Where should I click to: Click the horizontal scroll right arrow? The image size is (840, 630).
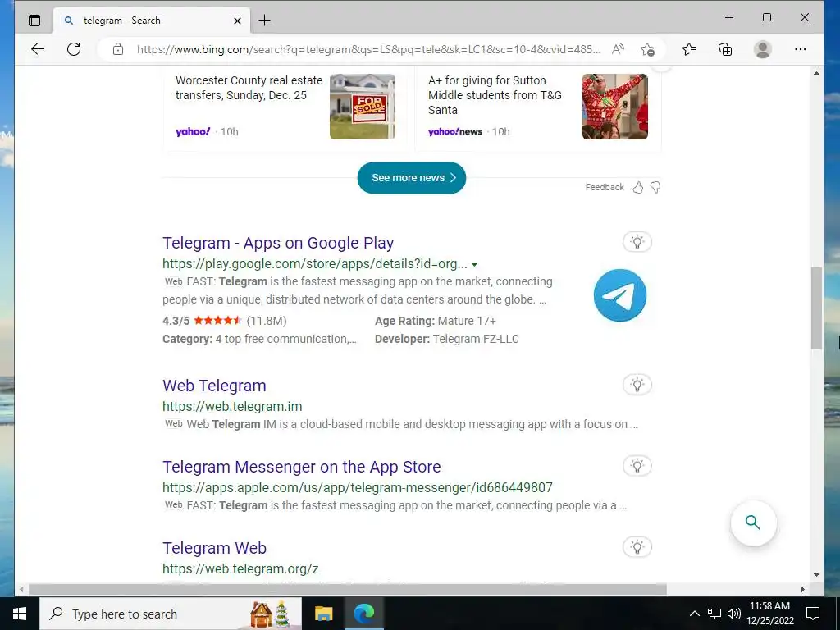pos(802,589)
